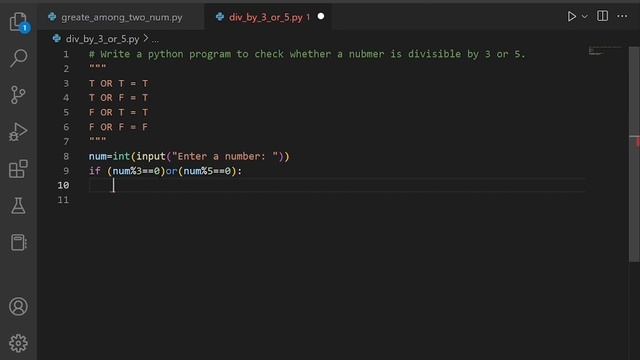Open the Source Control view
The image size is (640, 360).
pos(18,95)
